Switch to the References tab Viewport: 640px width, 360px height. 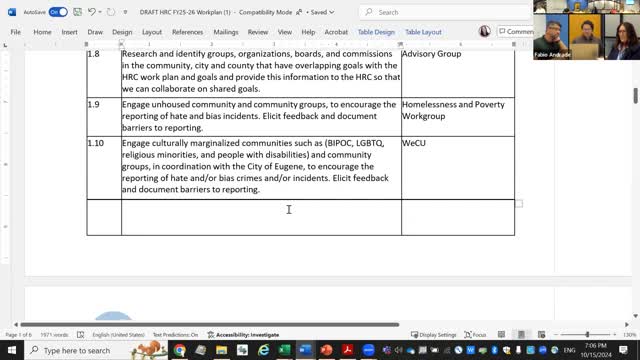[187, 32]
